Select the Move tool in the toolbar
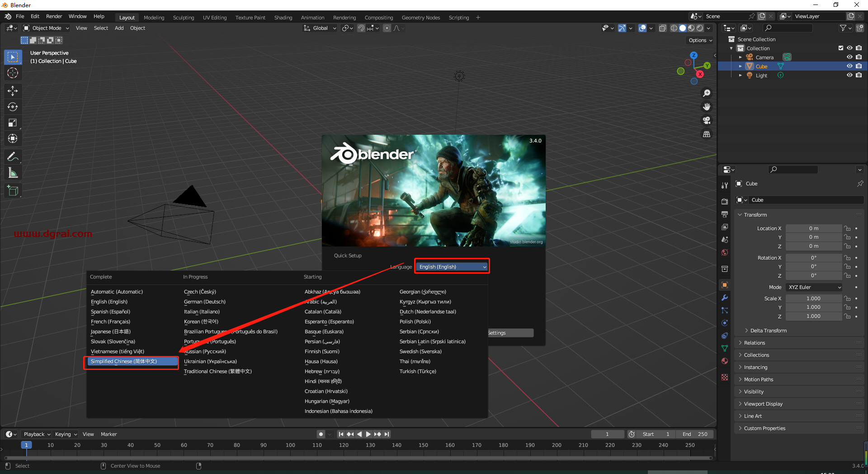Image resolution: width=868 pixels, height=474 pixels. (x=13, y=91)
